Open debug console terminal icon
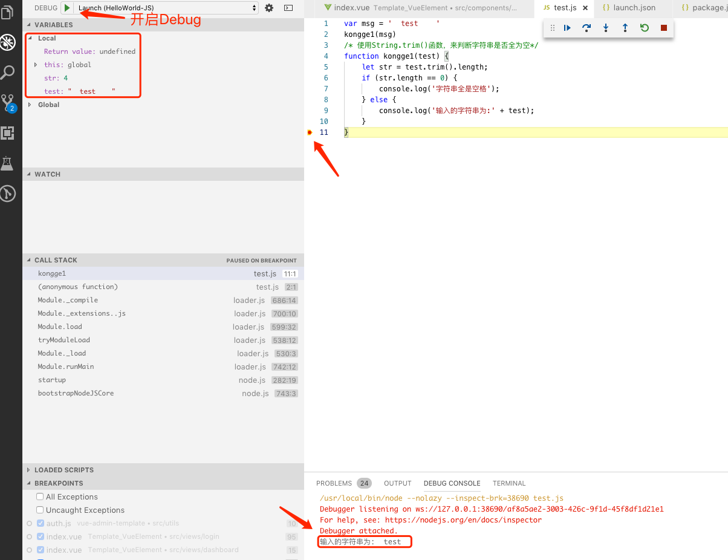Image resolution: width=728 pixels, height=560 pixels. pos(288,8)
